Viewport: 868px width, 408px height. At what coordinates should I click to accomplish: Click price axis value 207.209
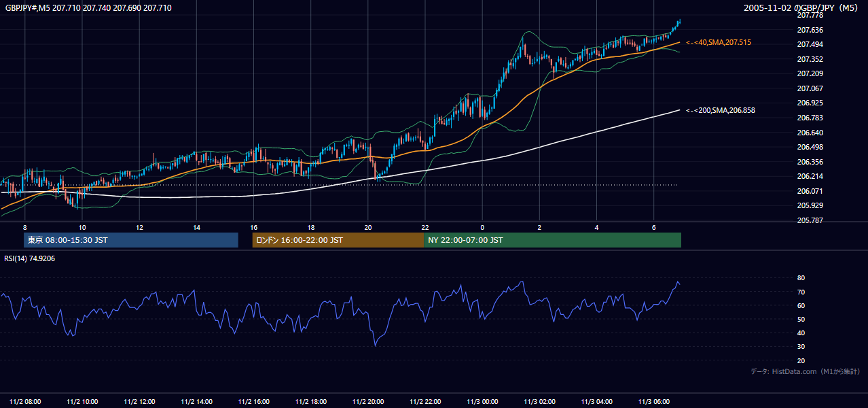[810, 73]
